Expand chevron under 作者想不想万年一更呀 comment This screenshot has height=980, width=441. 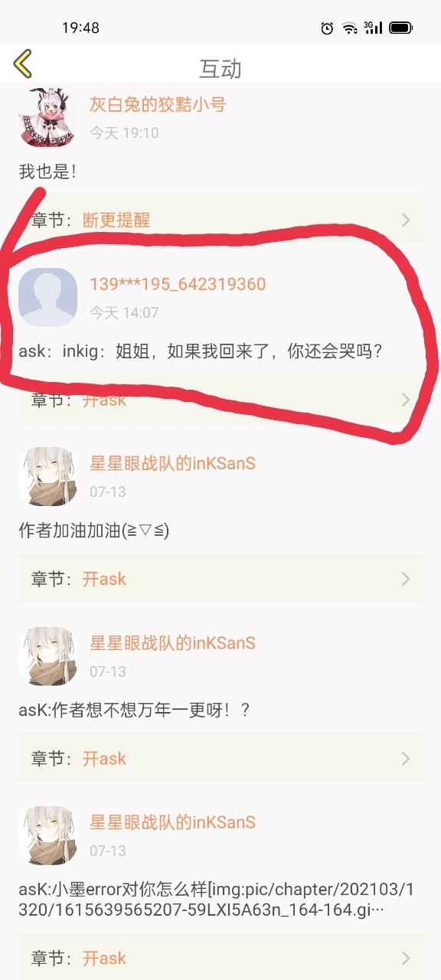(406, 759)
